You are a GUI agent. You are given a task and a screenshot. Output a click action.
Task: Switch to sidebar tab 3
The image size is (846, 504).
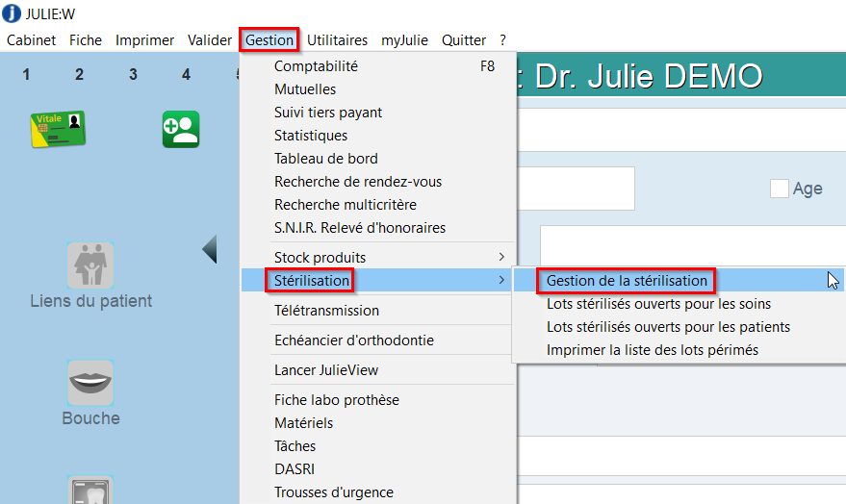pyautogui.click(x=133, y=74)
